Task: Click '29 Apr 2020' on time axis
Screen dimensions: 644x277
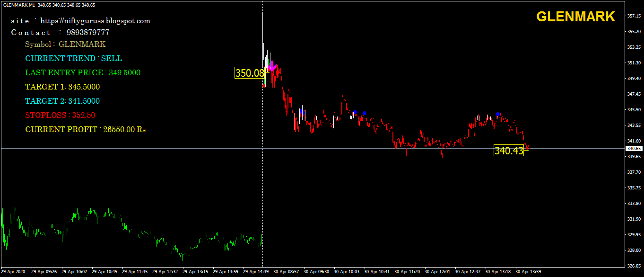Action: (x=13, y=272)
